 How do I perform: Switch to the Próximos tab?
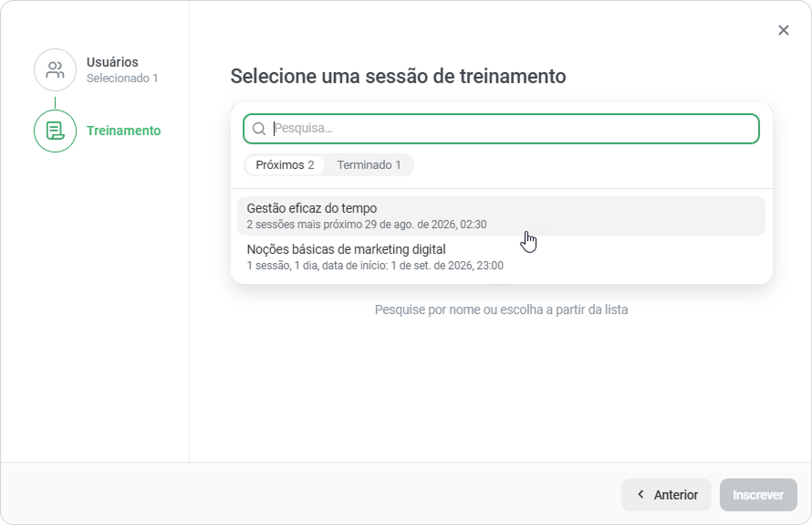point(285,165)
